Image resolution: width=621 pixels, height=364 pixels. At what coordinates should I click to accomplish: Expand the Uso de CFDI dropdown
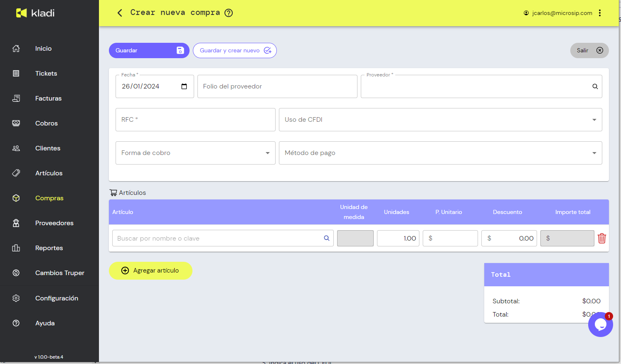594,120
